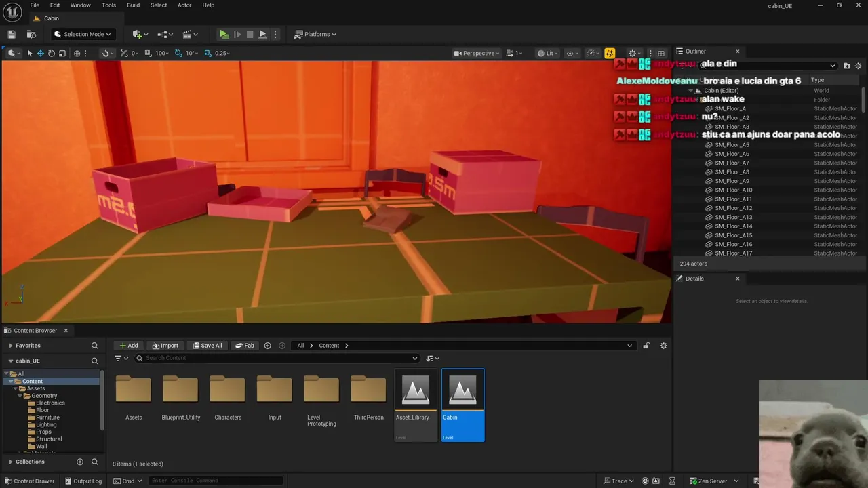Start Play In Editor with the green play button
Image resolution: width=868 pixels, height=488 pixels.
[x=224, y=34]
